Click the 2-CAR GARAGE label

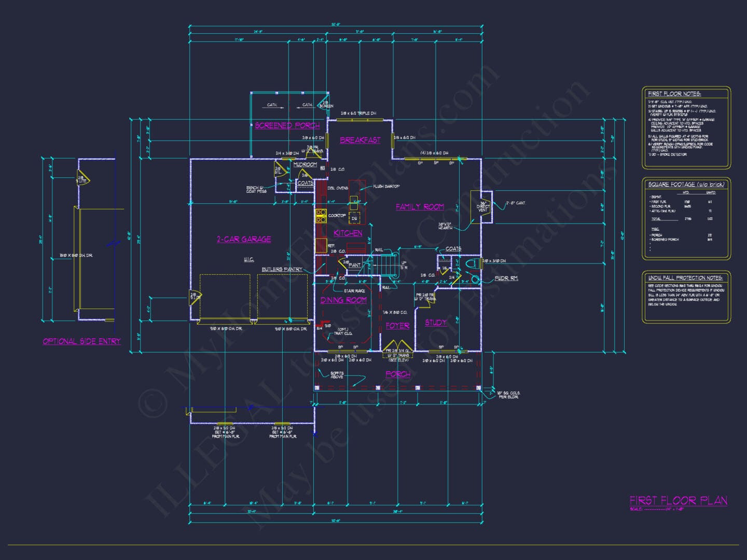pyautogui.click(x=244, y=239)
